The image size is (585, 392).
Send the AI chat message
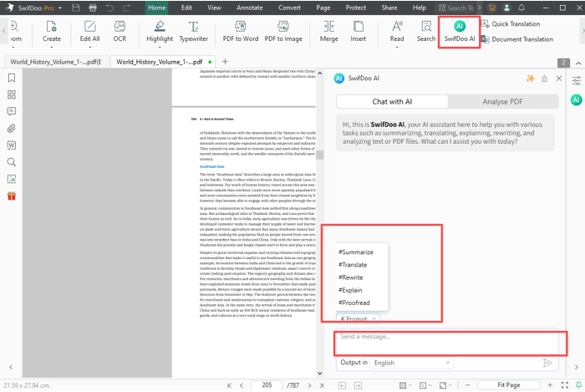(547, 363)
